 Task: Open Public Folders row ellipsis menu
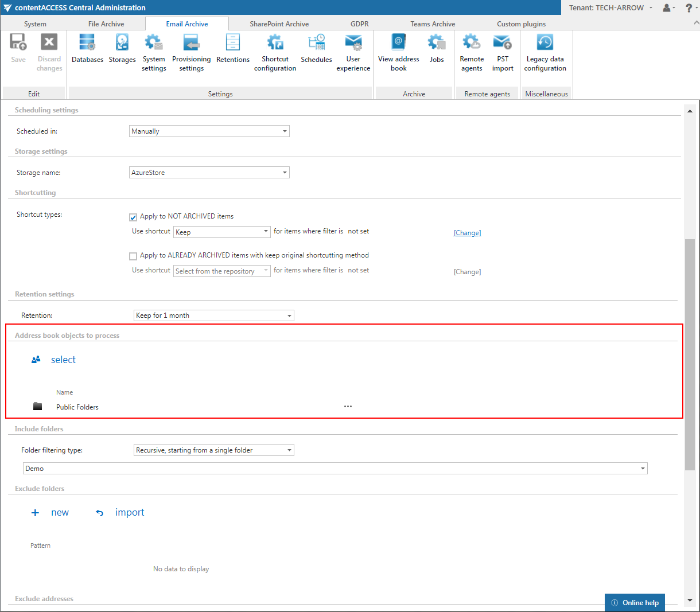click(x=348, y=407)
